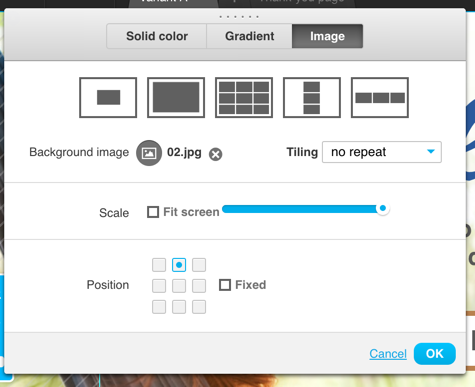
Task: Select the horizontal repeat layout icon
Action: tap(380, 98)
